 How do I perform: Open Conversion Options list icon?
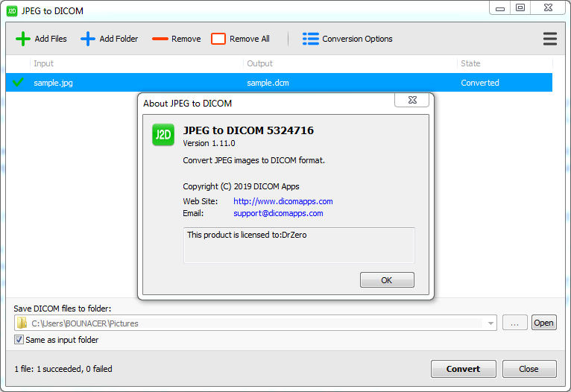pyautogui.click(x=311, y=39)
